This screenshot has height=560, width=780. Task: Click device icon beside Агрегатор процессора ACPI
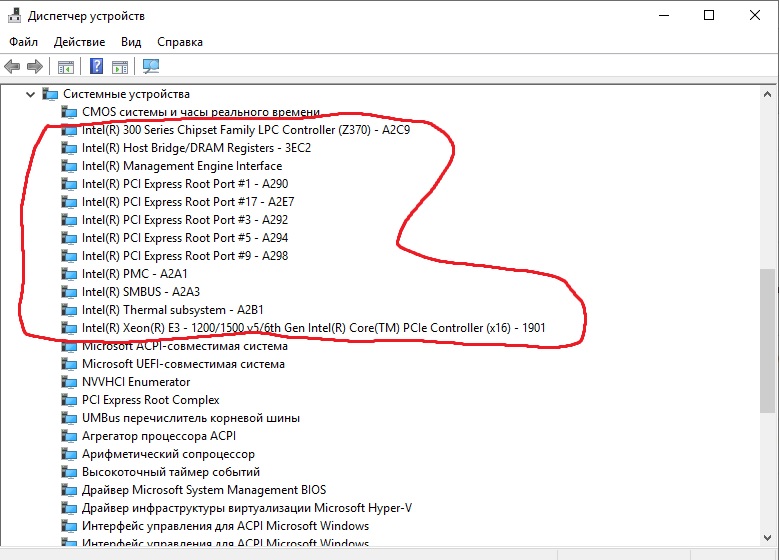[x=69, y=436]
